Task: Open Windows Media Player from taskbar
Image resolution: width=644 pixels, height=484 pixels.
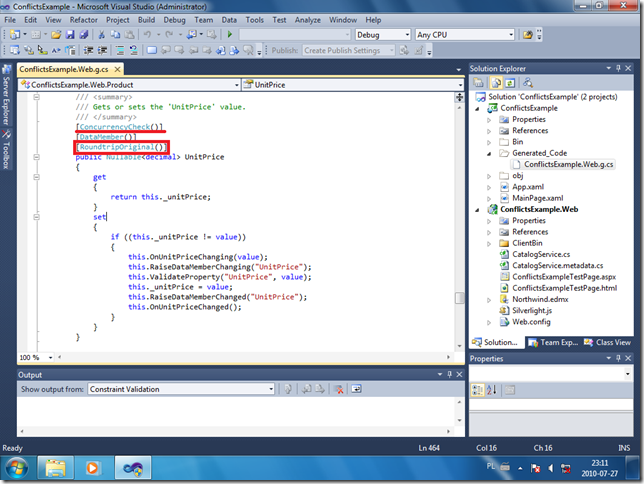Action: pos(93,468)
